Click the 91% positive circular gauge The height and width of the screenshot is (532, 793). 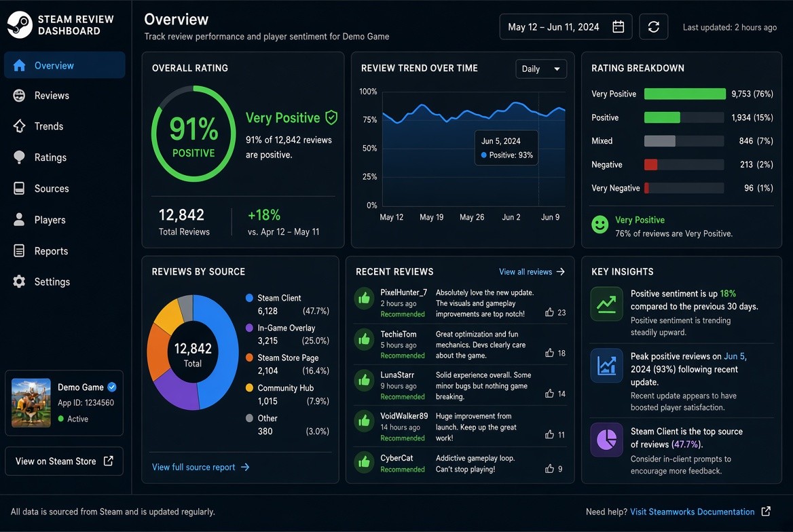[193, 134]
